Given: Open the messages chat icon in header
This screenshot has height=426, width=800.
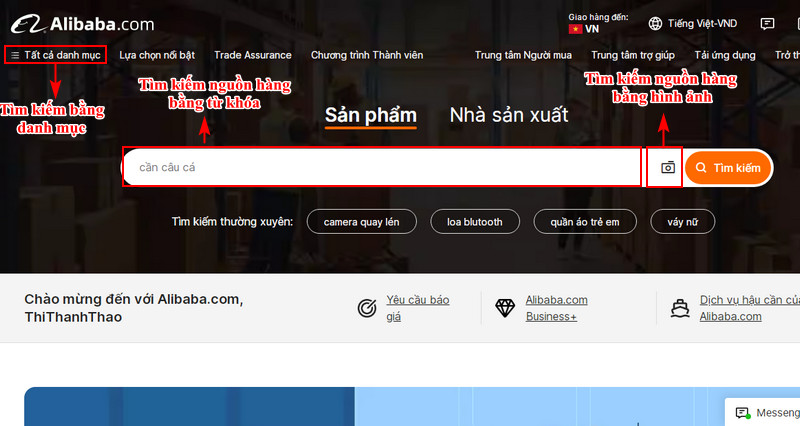Looking at the screenshot, I should pyautogui.click(x=767, y=23).
